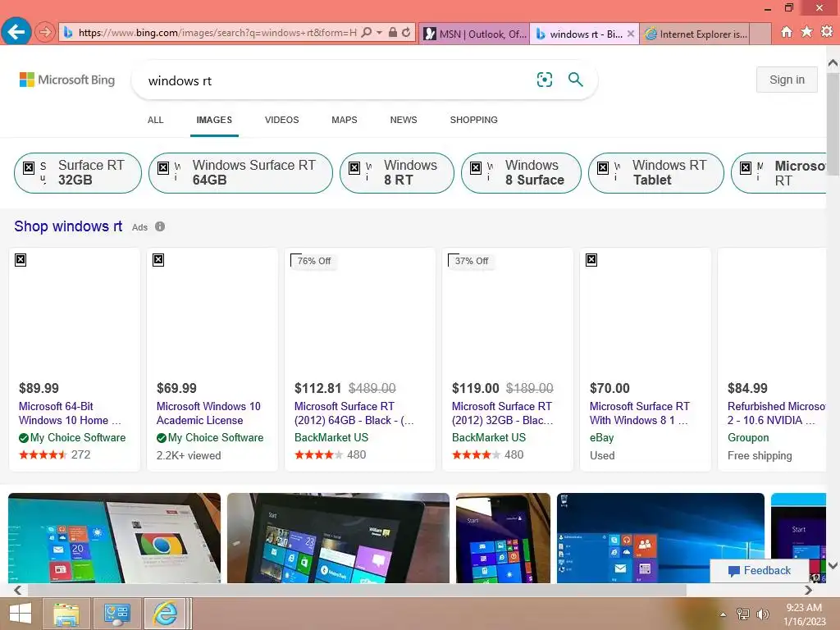Click the Microsoft Bing logo
This screenshot has height=630, width=840.
click(x=67, y=80)
